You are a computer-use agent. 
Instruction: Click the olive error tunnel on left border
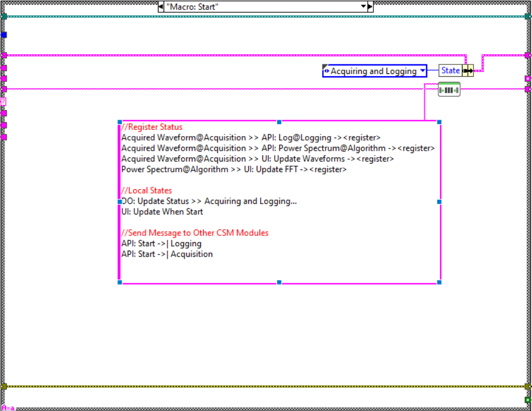click(4, 387)
